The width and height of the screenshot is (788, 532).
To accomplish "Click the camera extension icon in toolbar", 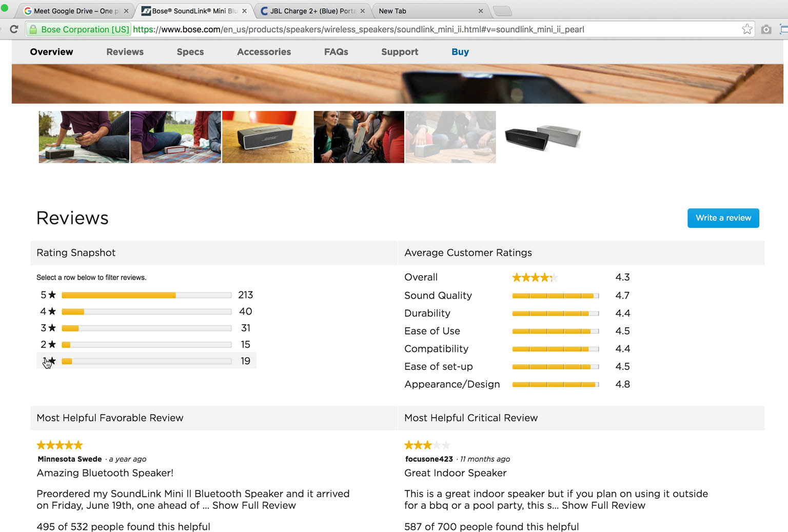I will click(x=766, y=29).
